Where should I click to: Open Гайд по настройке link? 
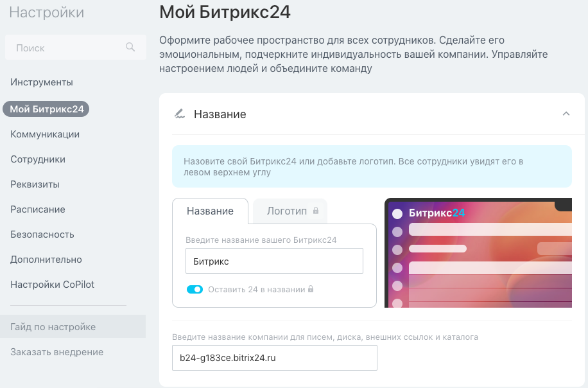(x=73, y=326)
